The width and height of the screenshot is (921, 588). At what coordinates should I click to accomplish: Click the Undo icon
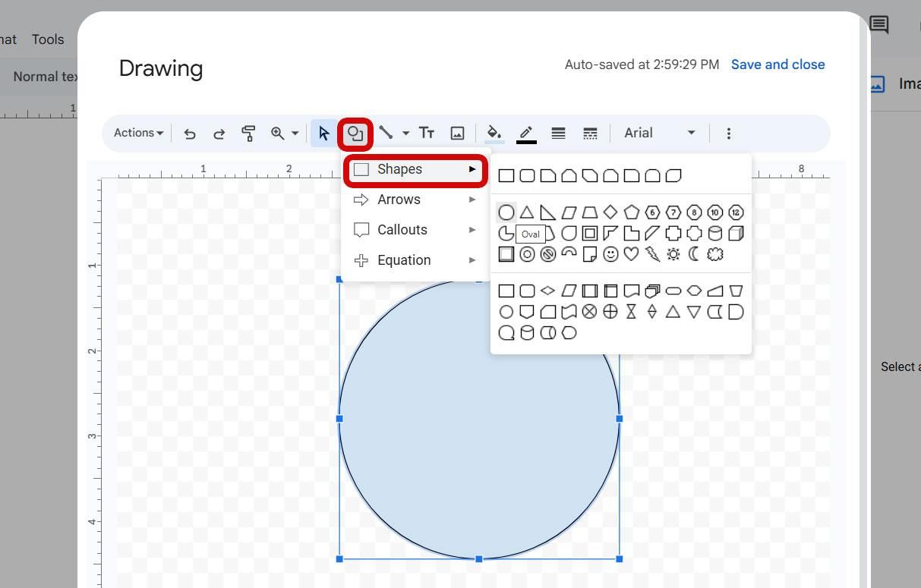click(189, 133)
